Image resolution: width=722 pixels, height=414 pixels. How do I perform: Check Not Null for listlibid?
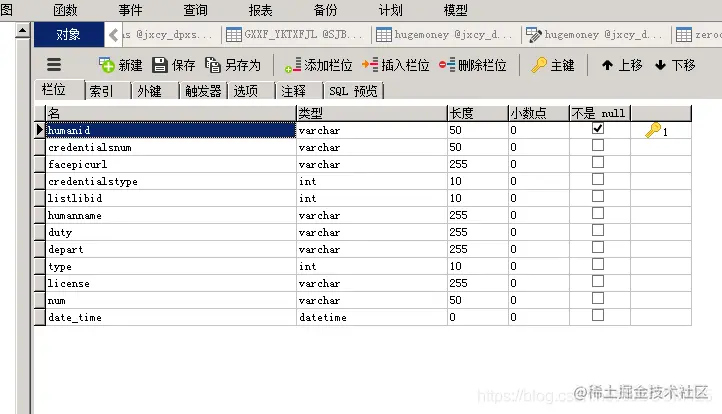tap(598, 197)
